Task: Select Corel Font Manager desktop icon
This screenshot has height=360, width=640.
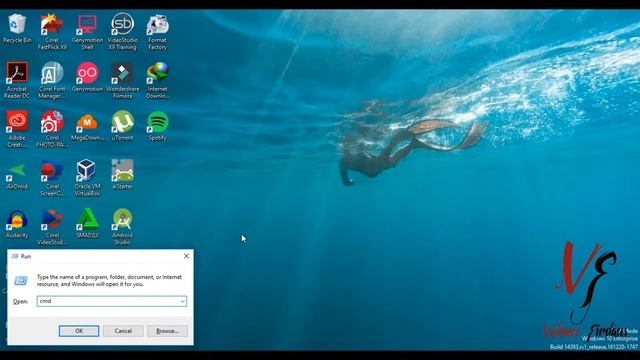Action: (52, 80)
